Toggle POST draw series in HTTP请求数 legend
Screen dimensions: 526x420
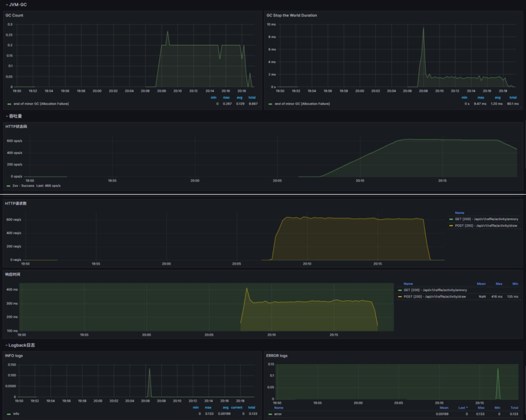point(486,226)
